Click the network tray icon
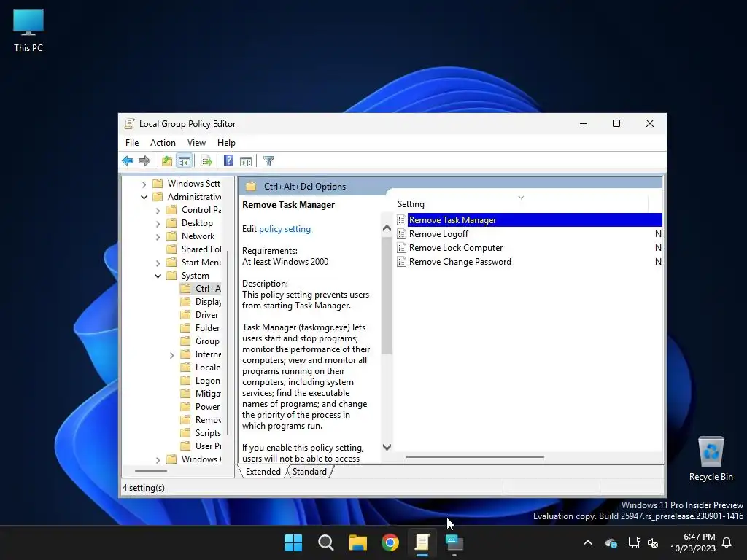 [634, 542]
